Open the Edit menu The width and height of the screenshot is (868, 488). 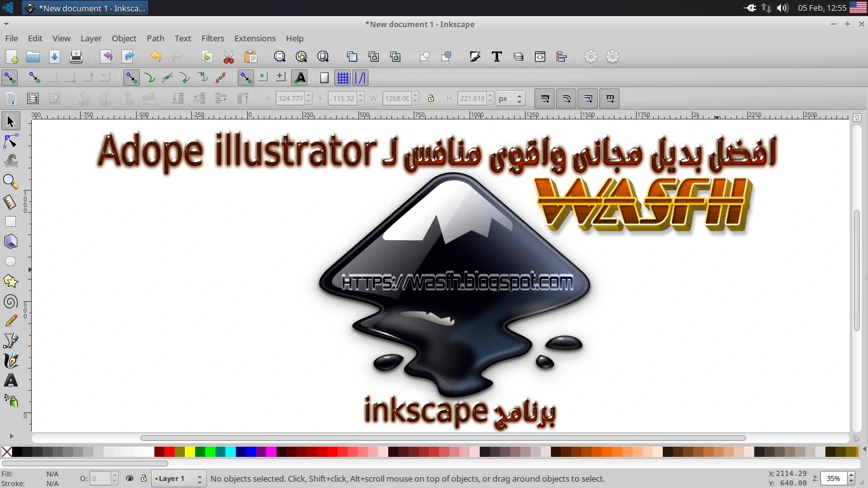pos(35,38)
